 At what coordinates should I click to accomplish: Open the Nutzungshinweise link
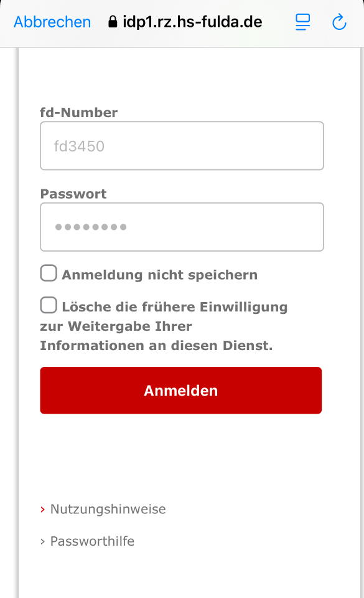click(x=108, y=509)
